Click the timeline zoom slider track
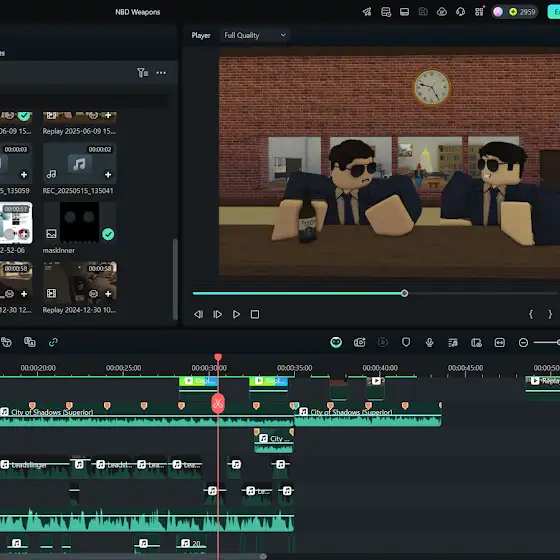 coord(546,342)
